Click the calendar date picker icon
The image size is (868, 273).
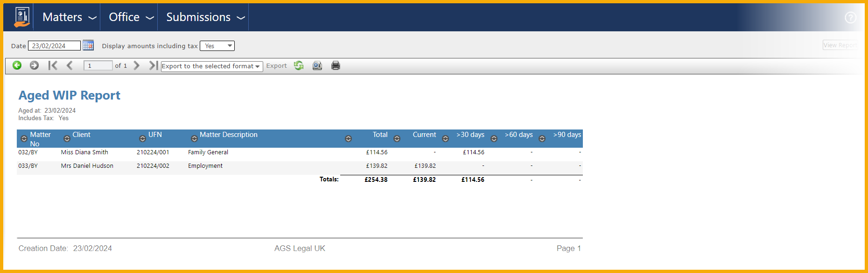(x=88, y=45)
